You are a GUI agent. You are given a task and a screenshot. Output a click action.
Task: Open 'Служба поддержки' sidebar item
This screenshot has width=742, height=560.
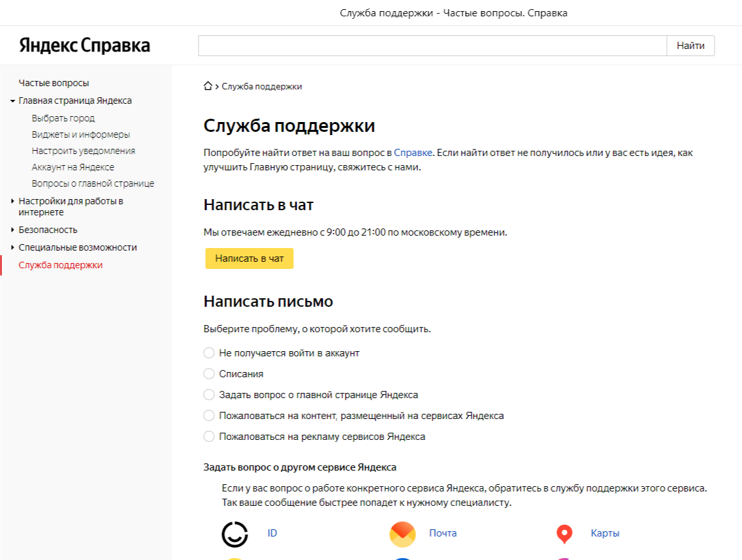coord(61,265)
